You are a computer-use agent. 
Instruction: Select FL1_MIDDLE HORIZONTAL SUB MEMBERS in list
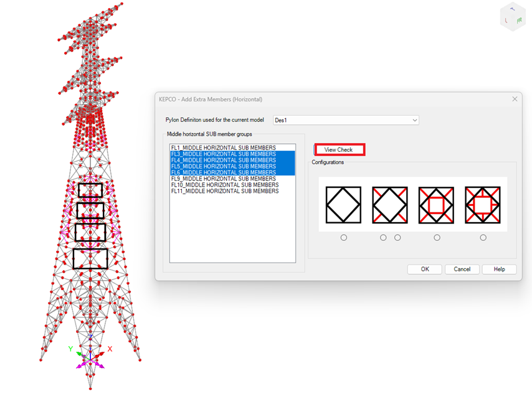point(223,148)
